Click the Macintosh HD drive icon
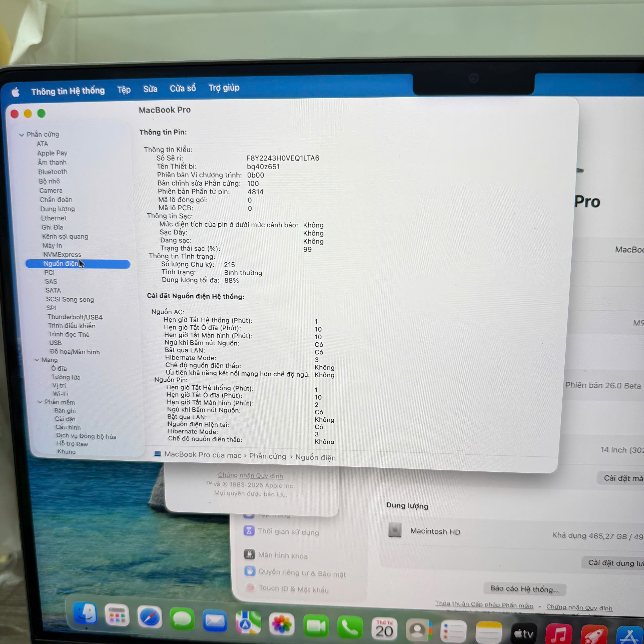Image resolution: width=644 pixels, height=644 pixels. click(395, 530)
